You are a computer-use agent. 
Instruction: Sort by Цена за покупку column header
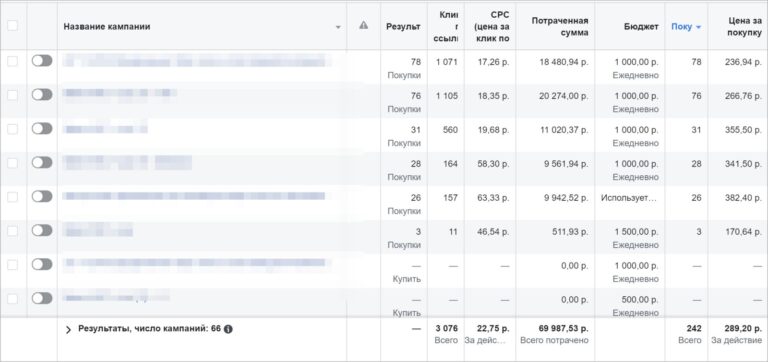point(744,26)
